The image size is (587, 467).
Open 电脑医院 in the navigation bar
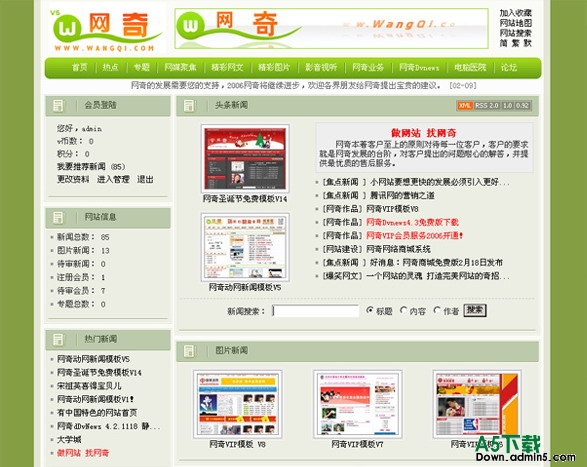[470, 67]
